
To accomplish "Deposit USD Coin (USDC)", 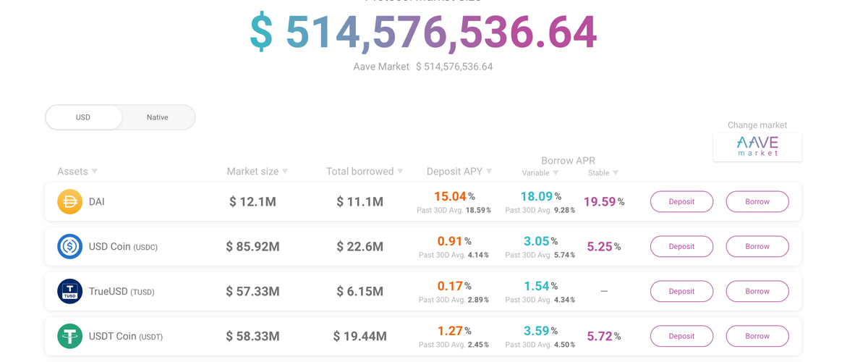I will (x=681, y=246).
